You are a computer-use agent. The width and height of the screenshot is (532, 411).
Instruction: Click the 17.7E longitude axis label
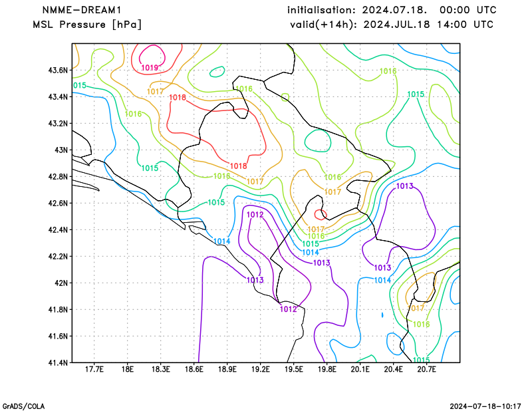point(94,369)
